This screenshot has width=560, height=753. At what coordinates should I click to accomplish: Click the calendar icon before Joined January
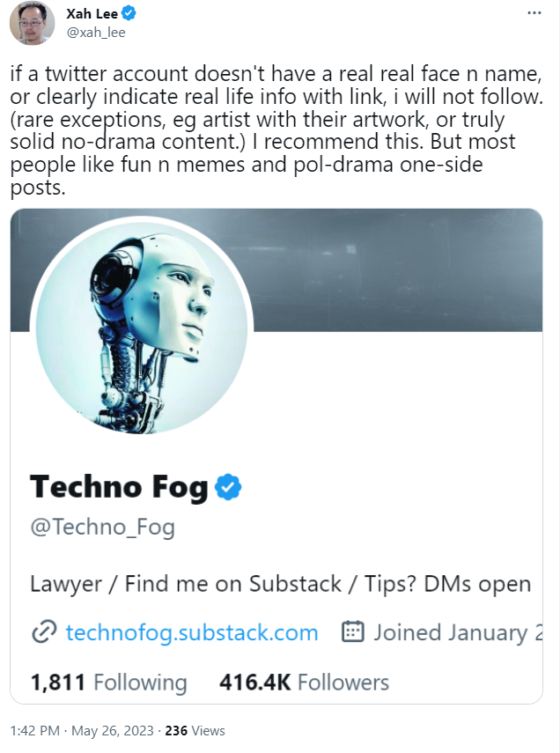click(353, 631)
